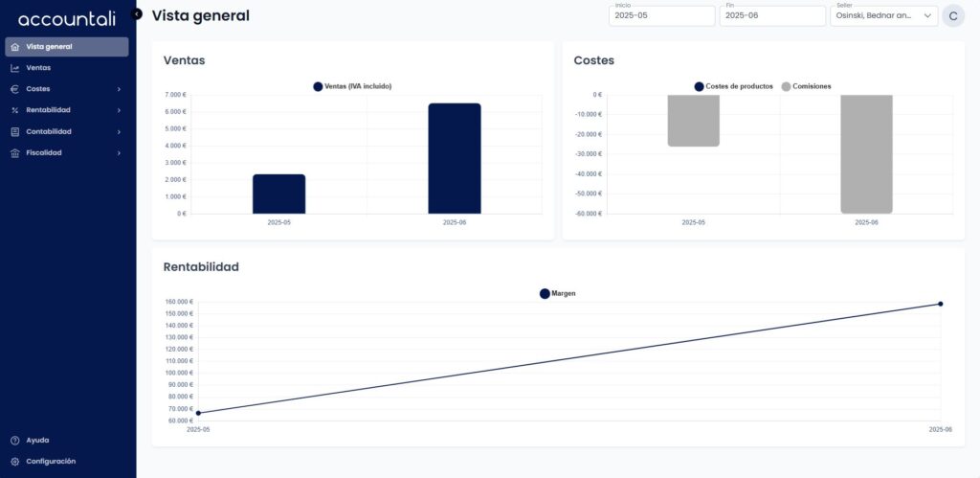Click the home icon beside Vista general
The width and height of the screenshot is (980, 478).
pyautogui.click(x=15, y=47)
